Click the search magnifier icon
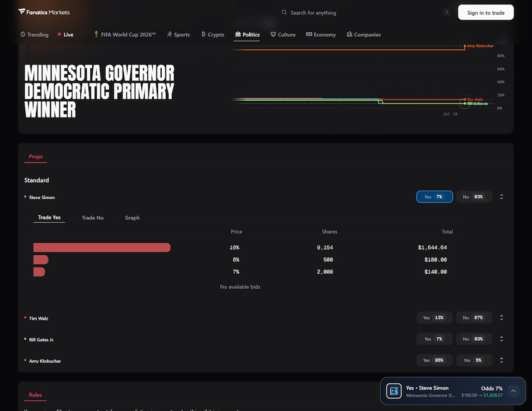The image size is (532, 411). point(284,12)
